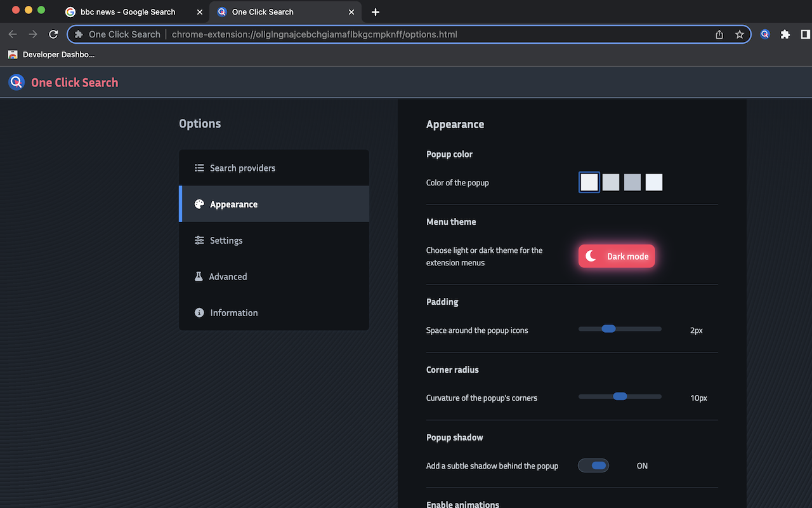Screen dimensions: 812x508
Task: Switch to the One Click Search tab
Action: click(x=286, y=12)
